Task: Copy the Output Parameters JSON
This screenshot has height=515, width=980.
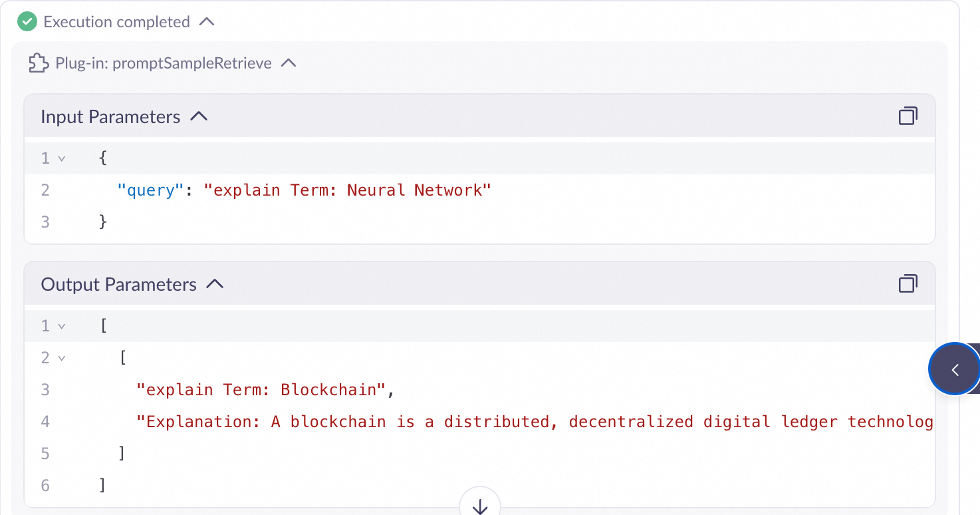Action: tap(908, 284)
